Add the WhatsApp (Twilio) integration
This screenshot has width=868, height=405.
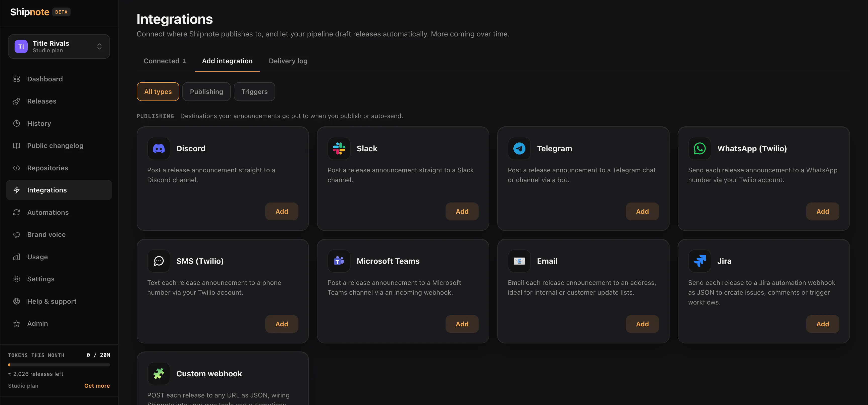pyautogui.click(x=823, y=211)
